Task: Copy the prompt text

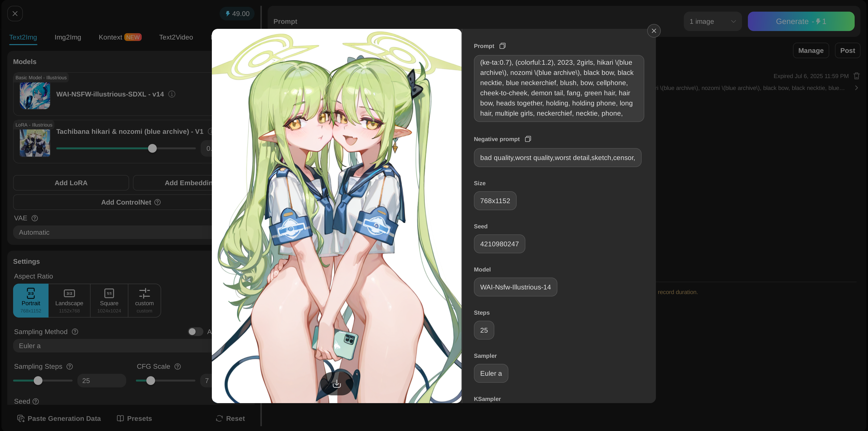Action: tap(502, 46)
